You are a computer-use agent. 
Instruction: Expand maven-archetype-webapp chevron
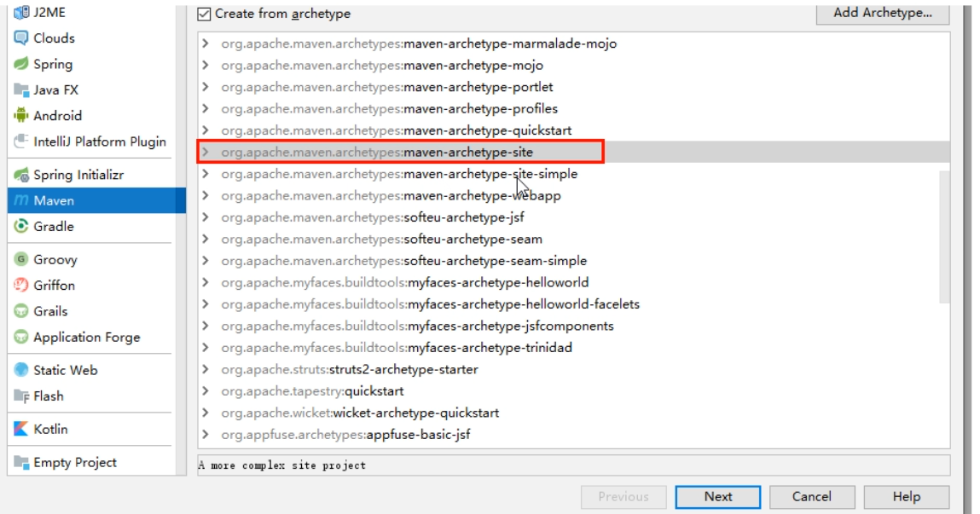205,195
